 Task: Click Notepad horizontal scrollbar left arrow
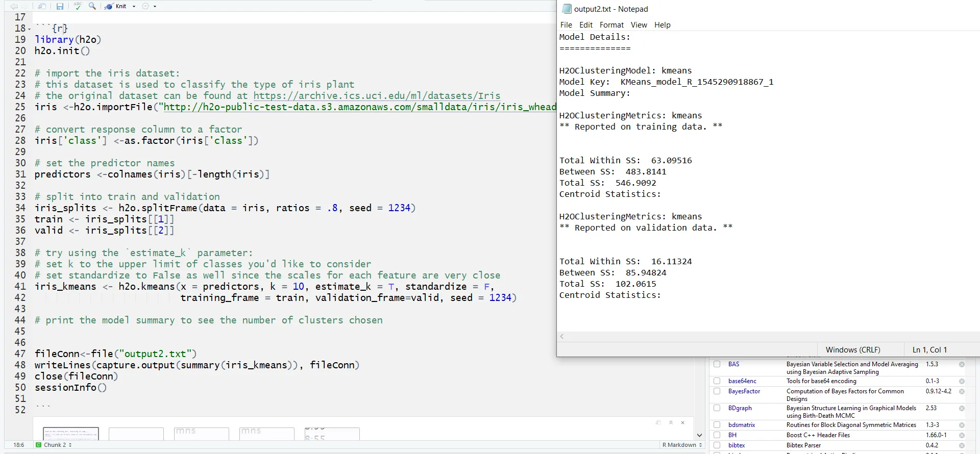click(x=562, y=336)
